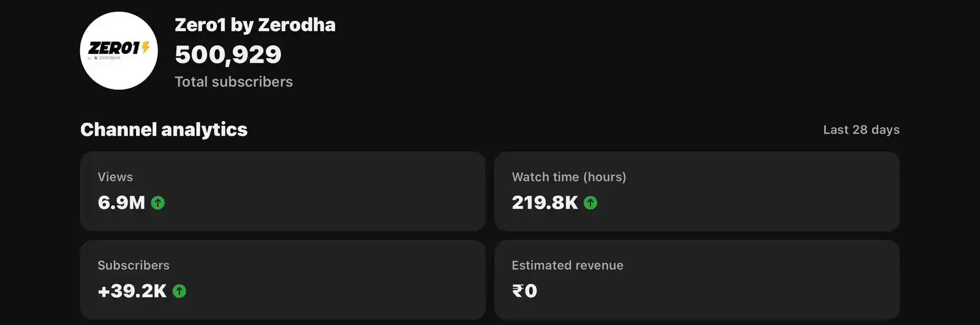Click the Channel analytics heading

pos(164,129)
